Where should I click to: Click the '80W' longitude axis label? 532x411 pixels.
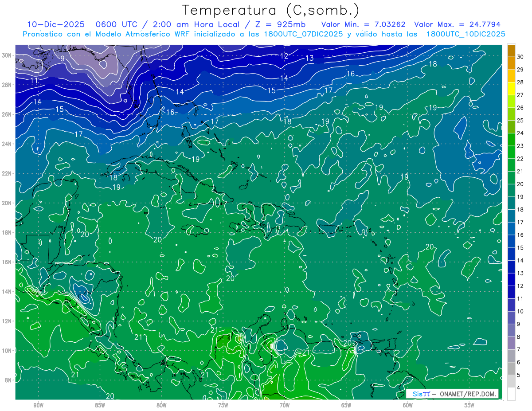pos(161,405)
